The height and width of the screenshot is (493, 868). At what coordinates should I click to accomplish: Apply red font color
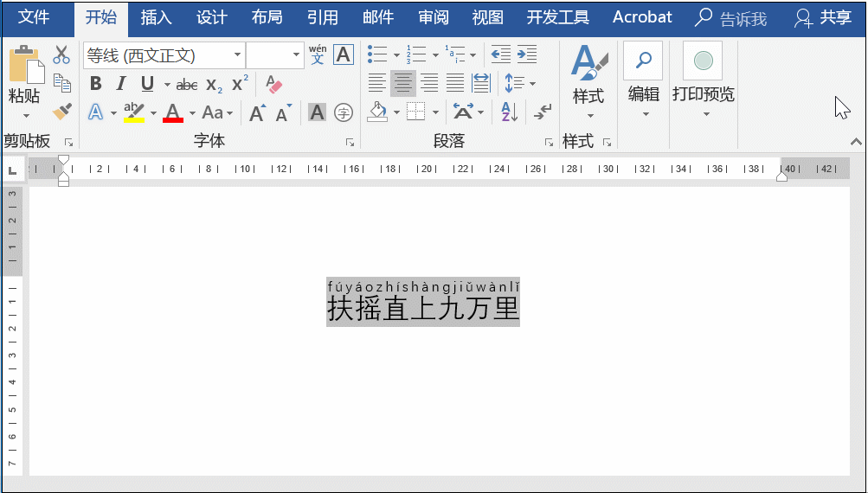(173, 112)
